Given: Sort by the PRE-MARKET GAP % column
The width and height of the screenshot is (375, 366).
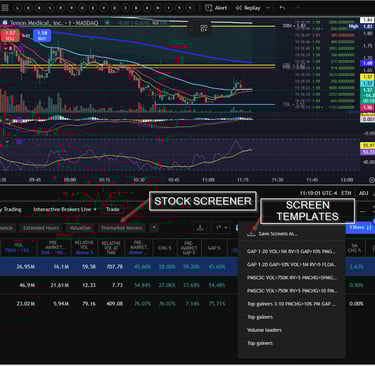Looking at the screenshot, I should point(189,248).
